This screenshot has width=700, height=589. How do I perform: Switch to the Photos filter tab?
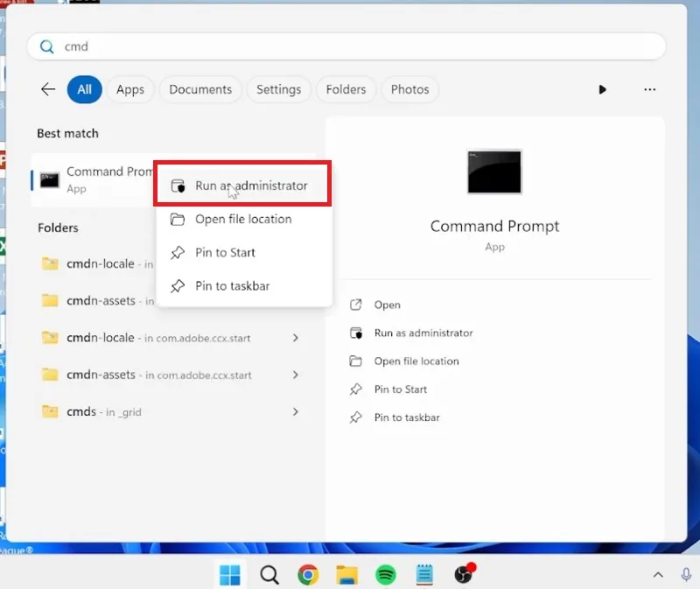(x=409, y=89)
